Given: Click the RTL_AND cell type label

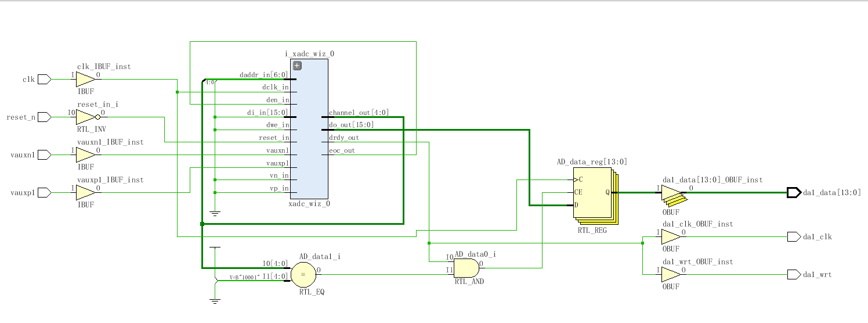Looking at the screenshot, I should 469,282.
